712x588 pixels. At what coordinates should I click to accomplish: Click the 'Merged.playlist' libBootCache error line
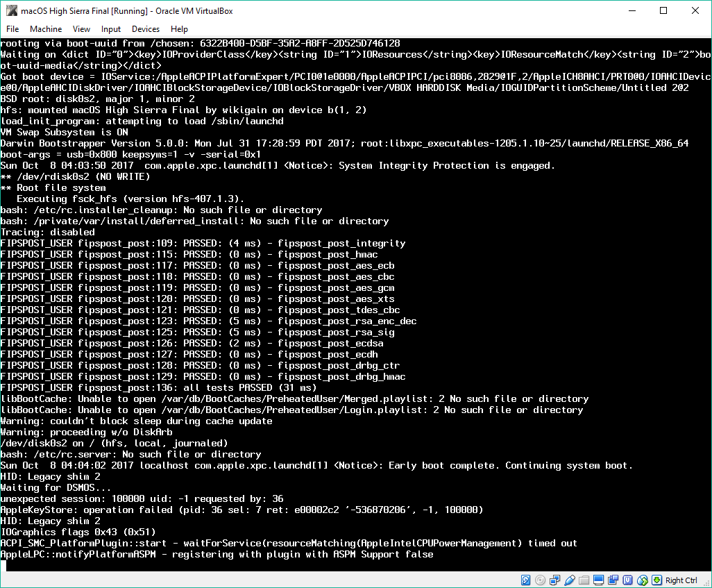pyautogui.click(x=294, y=399)
